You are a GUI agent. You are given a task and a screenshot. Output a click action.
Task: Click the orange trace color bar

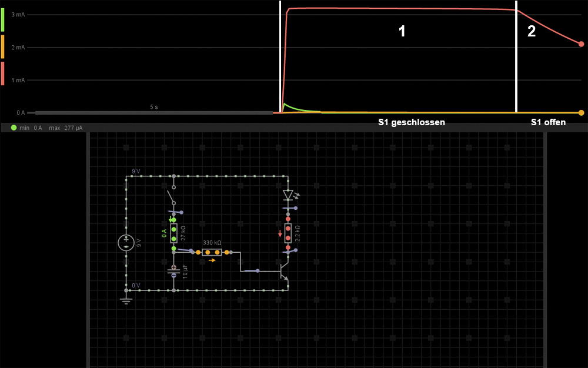tap(2, 46)
